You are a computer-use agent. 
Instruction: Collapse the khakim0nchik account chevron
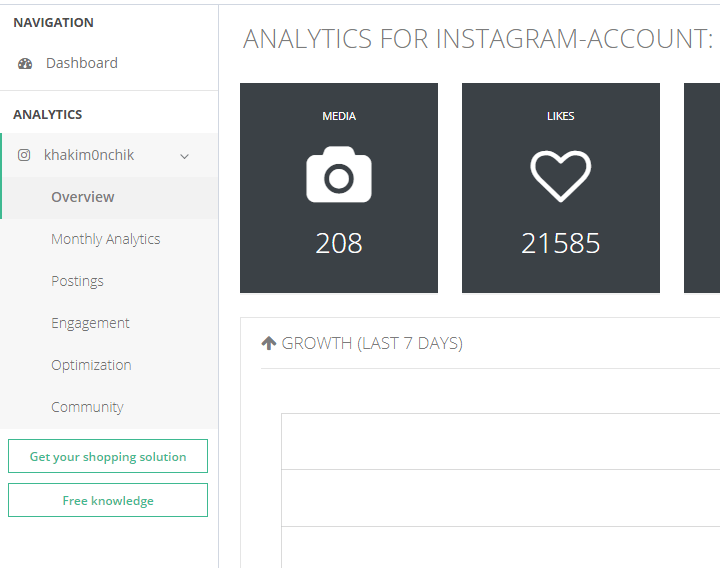(184, 156)
